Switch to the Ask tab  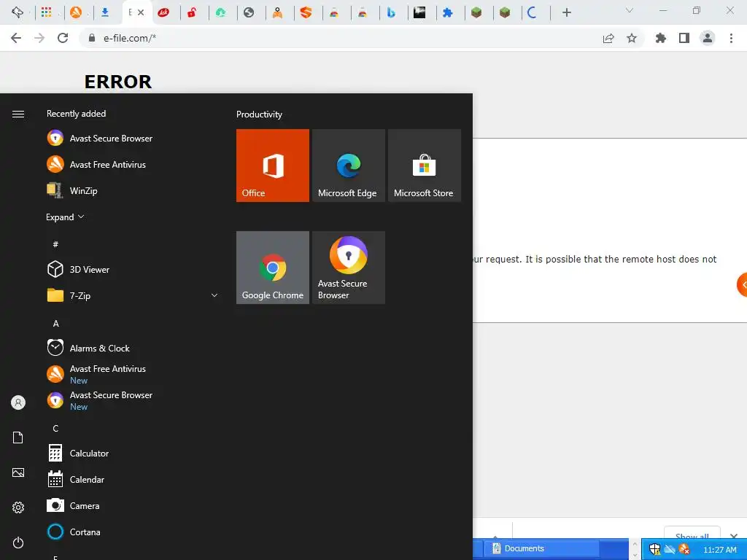click(163, 13)
